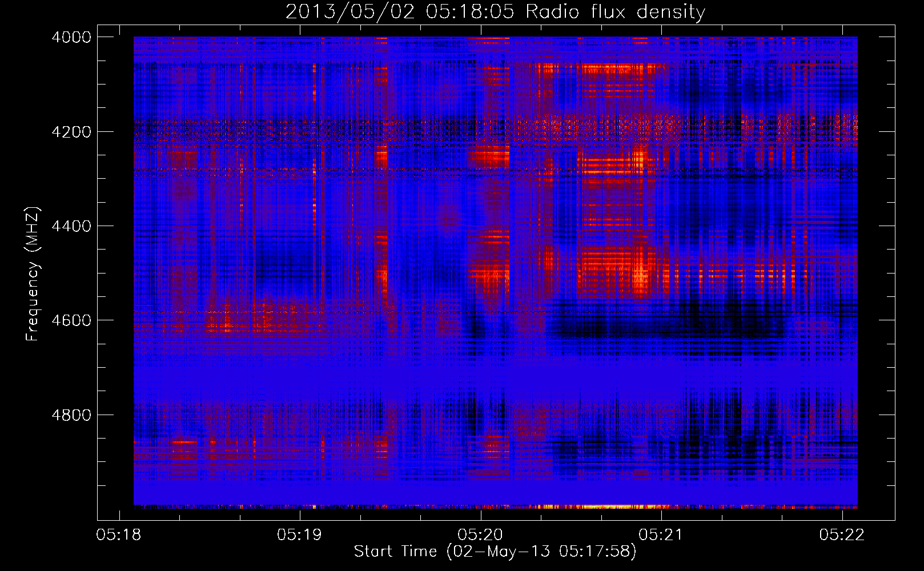Viewport: 924px width, 571px height.
Task: Click the "Start Time (02-May-13 05:17:58)" label
Action: 495,552
